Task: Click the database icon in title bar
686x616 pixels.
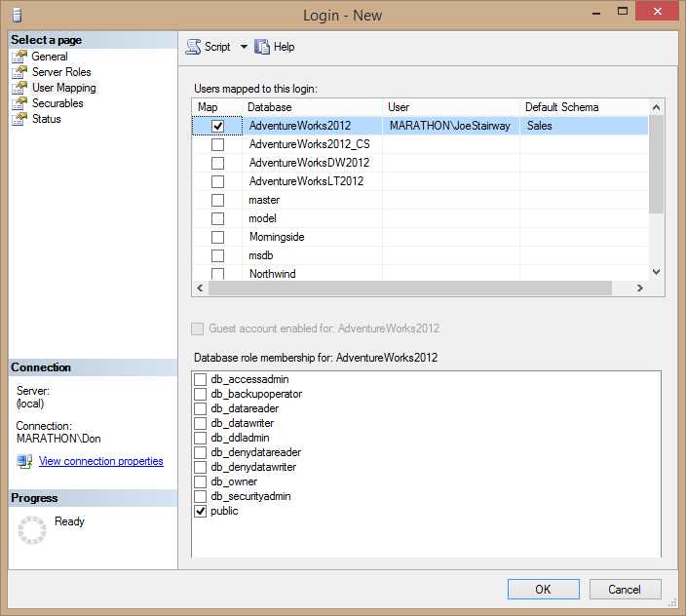Action: tap(17, 16)
